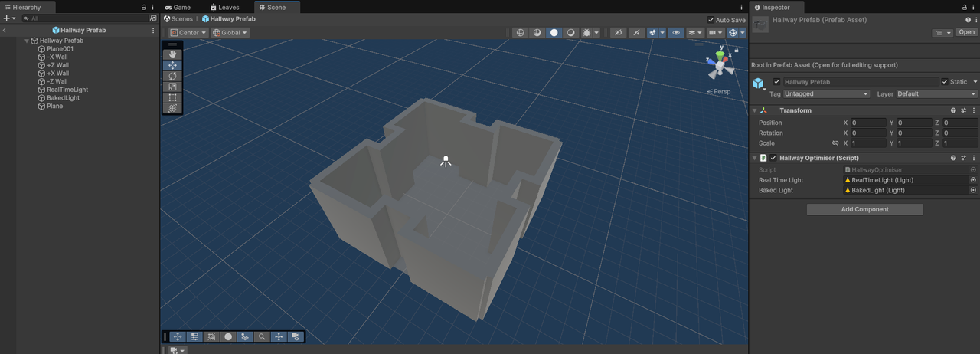Click the magnifier search overlay icon
Screen dimensions: 980x354
262,336
